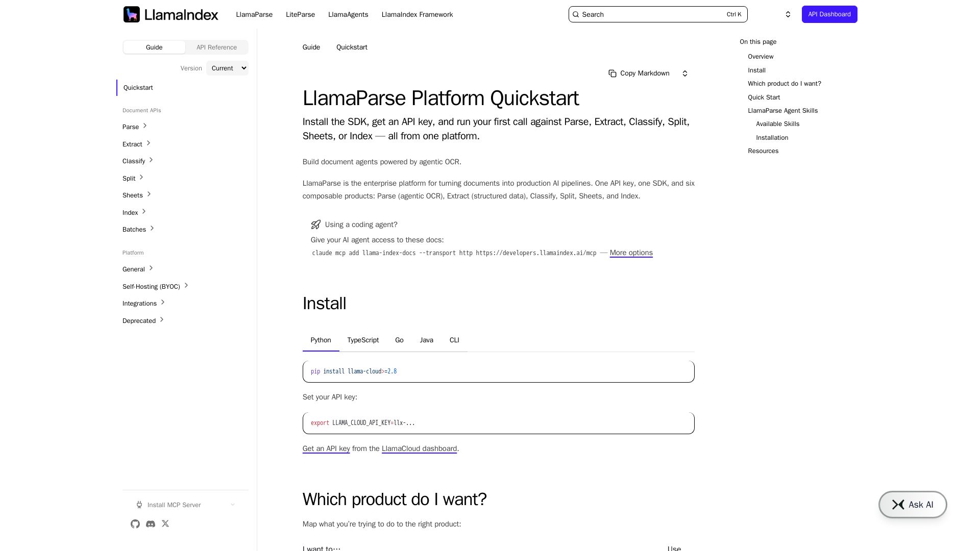Screen dimensions: 980x551
Task: Select the Python install tab
Action: [x=321, y=340]
